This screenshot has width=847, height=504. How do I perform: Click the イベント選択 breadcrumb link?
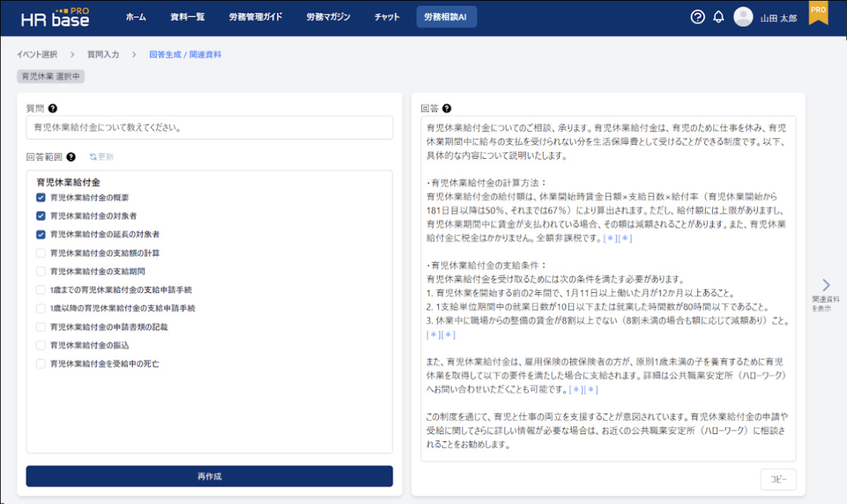(x=37, y=54)
